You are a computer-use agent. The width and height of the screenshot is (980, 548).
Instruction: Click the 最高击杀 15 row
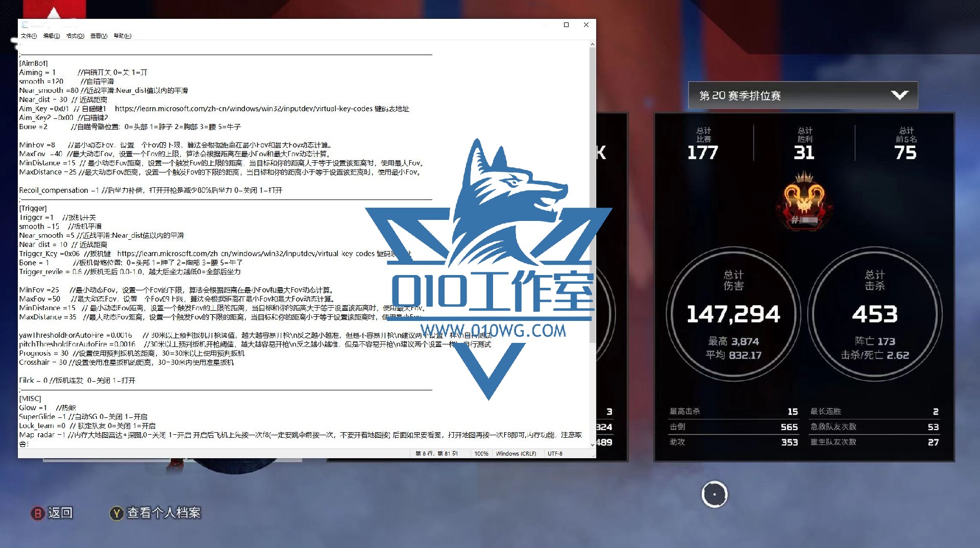tap(733, 411)
